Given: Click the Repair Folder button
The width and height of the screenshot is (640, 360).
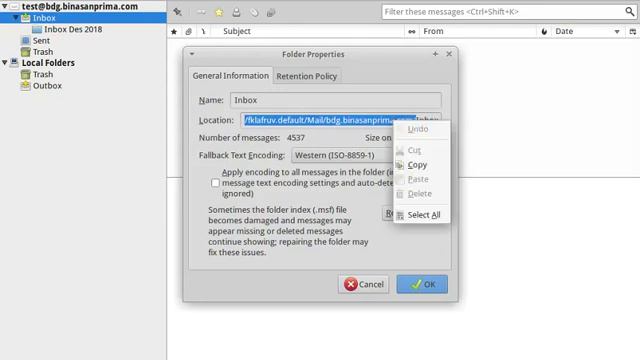Looking at the screenshot, I should tap(388, 213).
